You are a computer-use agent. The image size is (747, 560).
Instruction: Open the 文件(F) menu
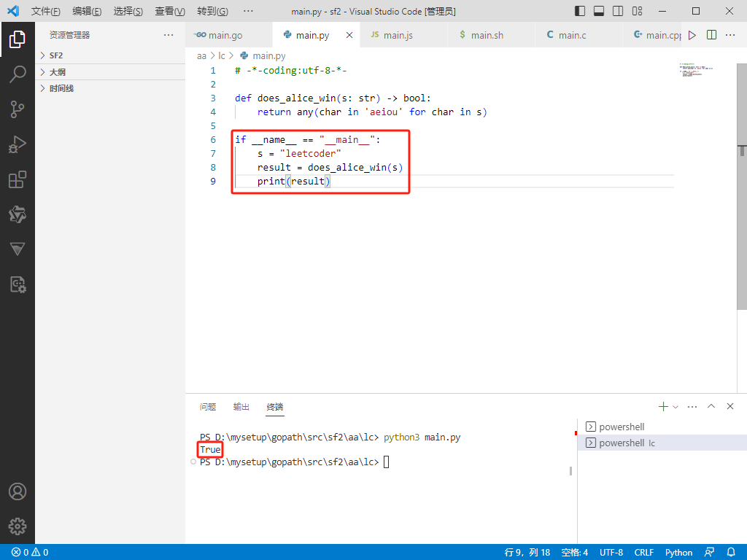pos(46,11)
